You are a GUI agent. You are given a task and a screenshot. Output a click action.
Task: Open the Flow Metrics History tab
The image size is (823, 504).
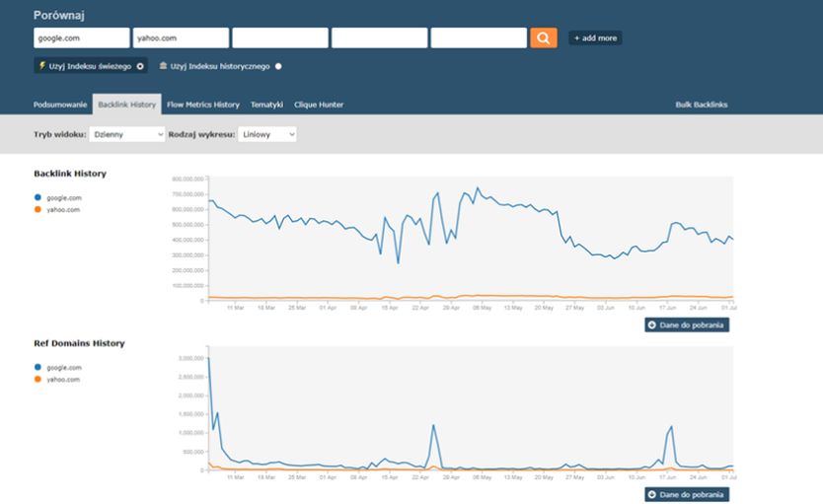coord(203,104)
